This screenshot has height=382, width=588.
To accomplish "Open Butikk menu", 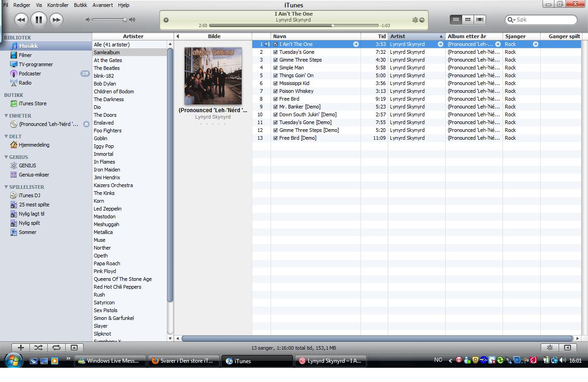I will 80,5.
